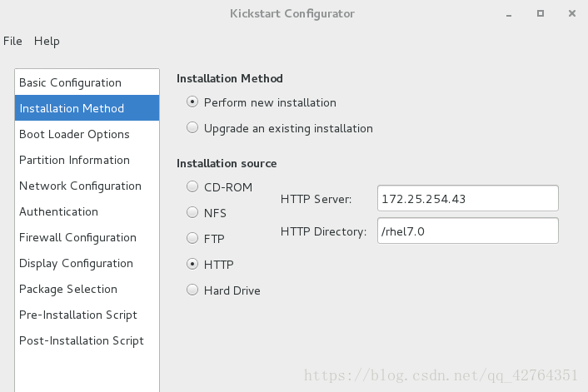Click the HTTP Server address field

(x=467, y=198)
